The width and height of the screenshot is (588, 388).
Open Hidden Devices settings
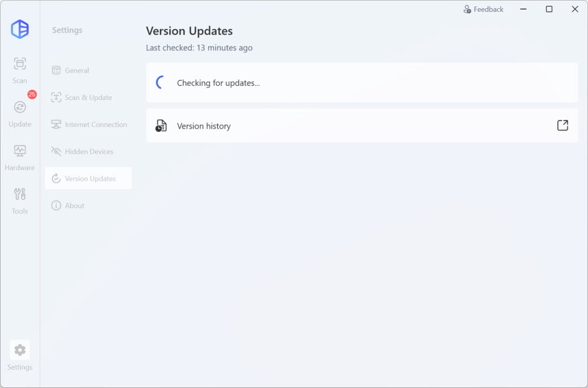[88, 152]
